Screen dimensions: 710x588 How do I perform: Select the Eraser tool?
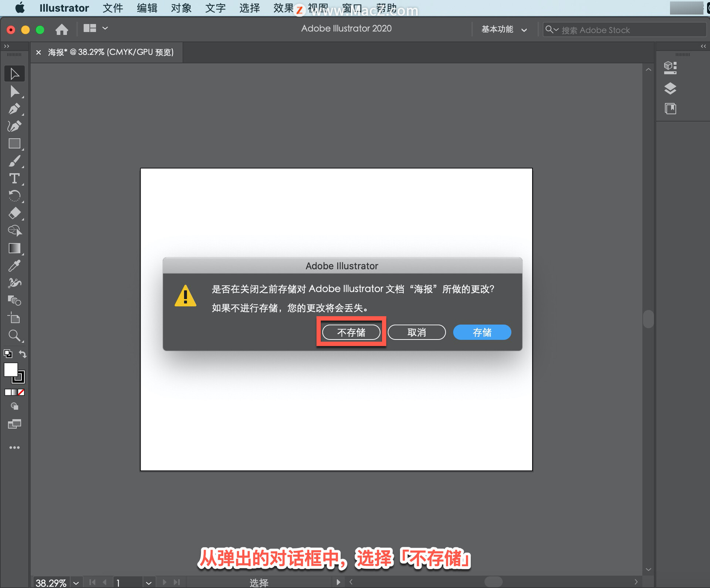(14, 213)
